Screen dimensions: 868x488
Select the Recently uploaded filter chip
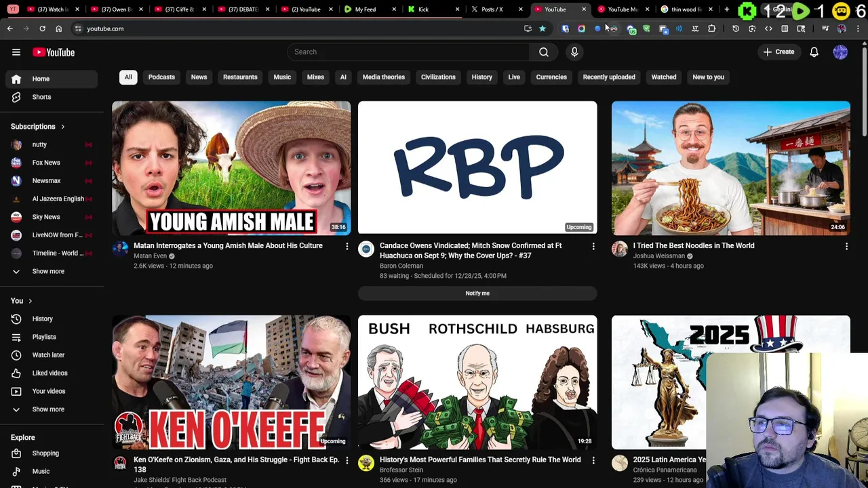pyautogui.click(x=609, y=77)
